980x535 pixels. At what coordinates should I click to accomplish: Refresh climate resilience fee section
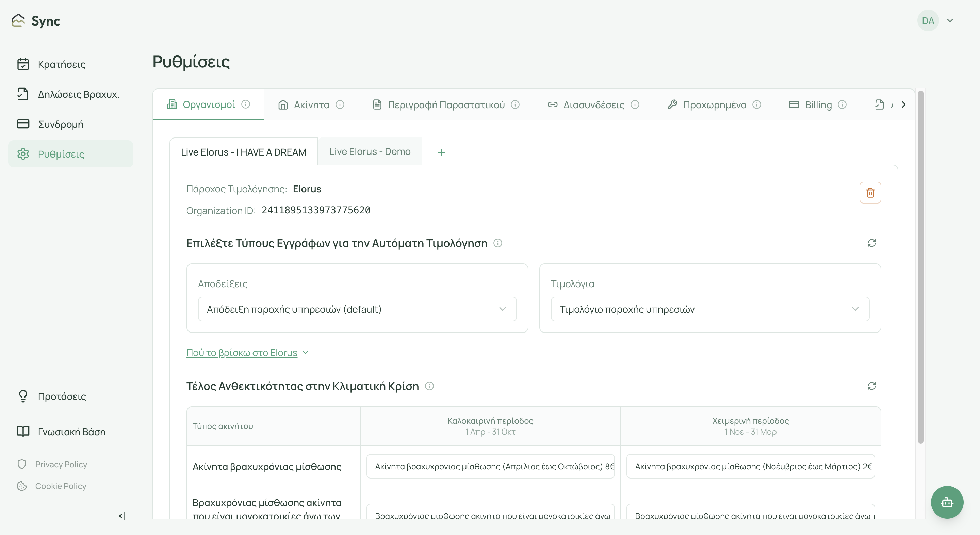[871, 386]
